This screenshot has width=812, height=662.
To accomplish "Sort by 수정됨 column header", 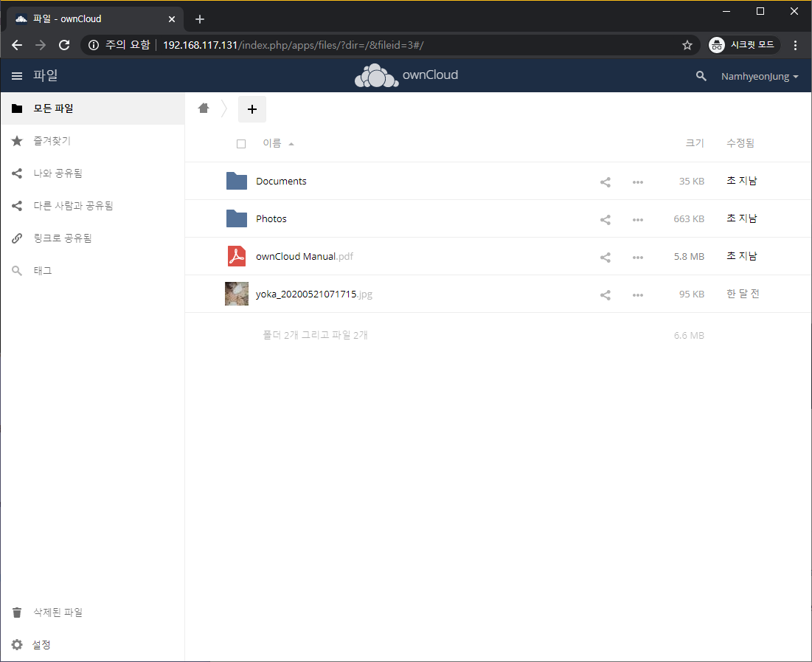I will [x=740, y=143].
